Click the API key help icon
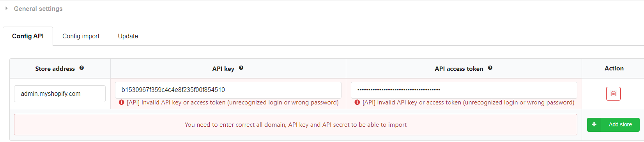The height and width of the screenshot is (142, 644). [241, 68]
